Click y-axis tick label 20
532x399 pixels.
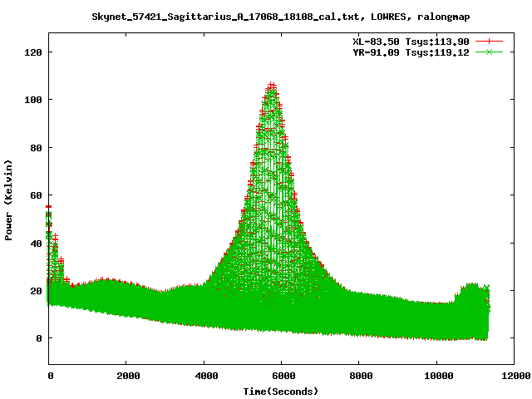pos(36,291)
